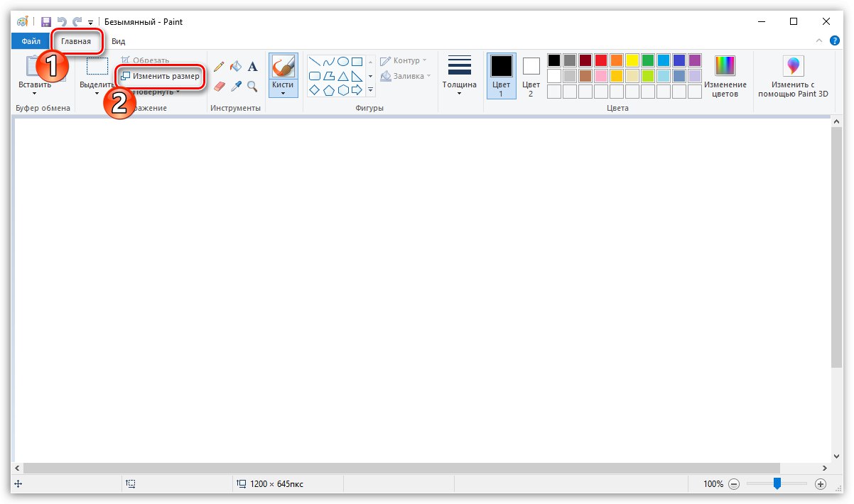Open Customize Quick Access Toolbar dropdown

coord(90,23)
